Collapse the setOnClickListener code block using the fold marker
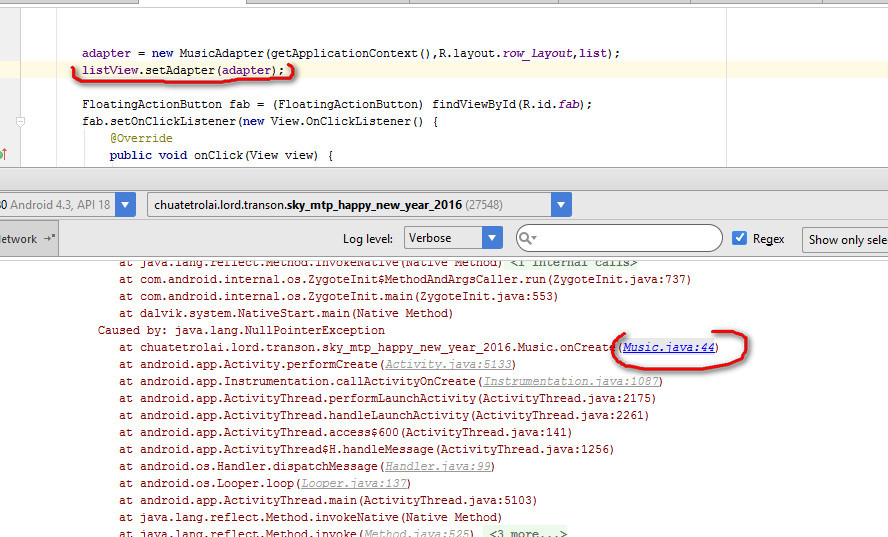The image size is (888, 537). [20, 121]
